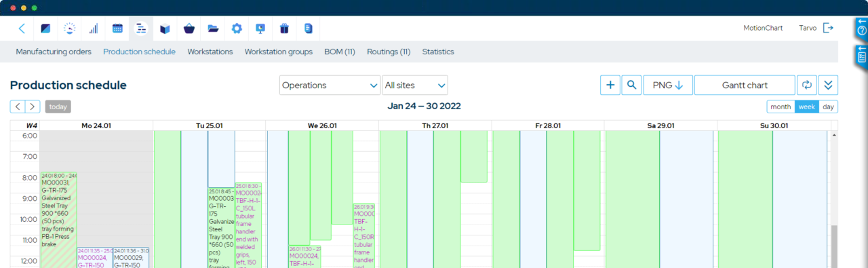Open MO00029 G-TR-150 operation on Monday

click(x=131, y=257)
